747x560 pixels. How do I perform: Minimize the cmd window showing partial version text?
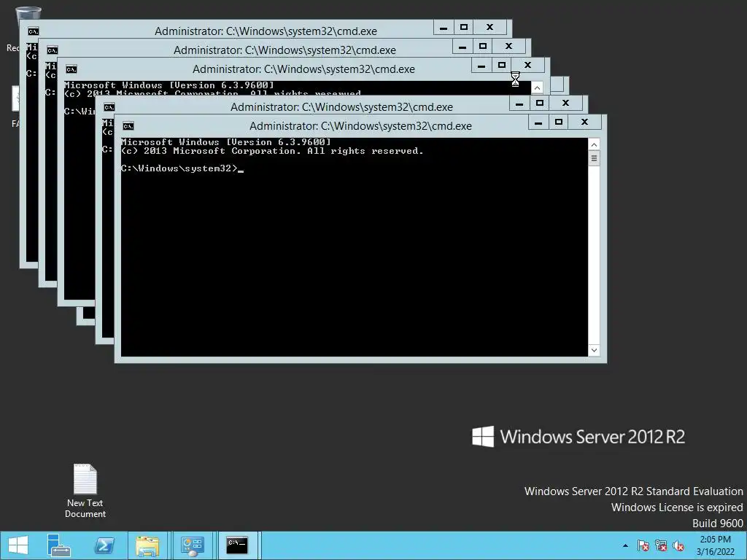(481, 65)
